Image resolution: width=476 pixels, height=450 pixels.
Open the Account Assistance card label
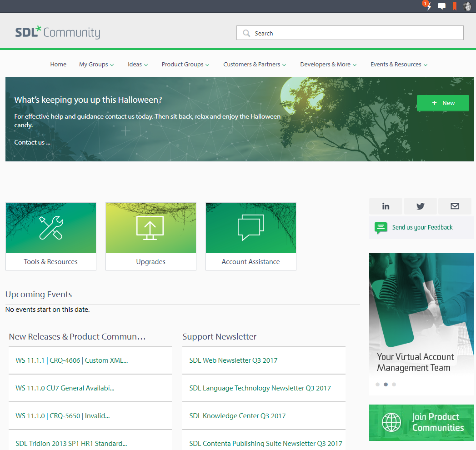pyautogui.click(x=251, y=261)
